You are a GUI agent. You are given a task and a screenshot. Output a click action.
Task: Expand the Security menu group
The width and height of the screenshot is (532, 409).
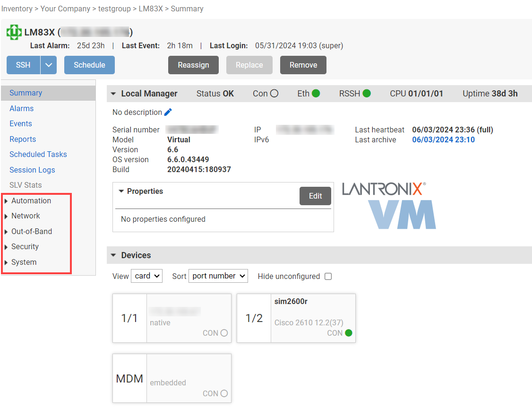[x=25, y=247]
